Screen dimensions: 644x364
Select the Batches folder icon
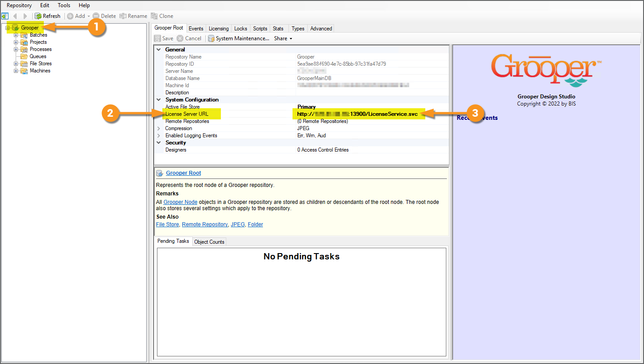24,35
